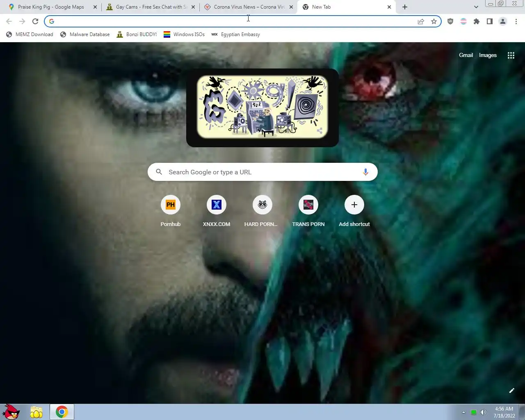
Task: Open the Pornhub shortcut tile
Action: 171,211
